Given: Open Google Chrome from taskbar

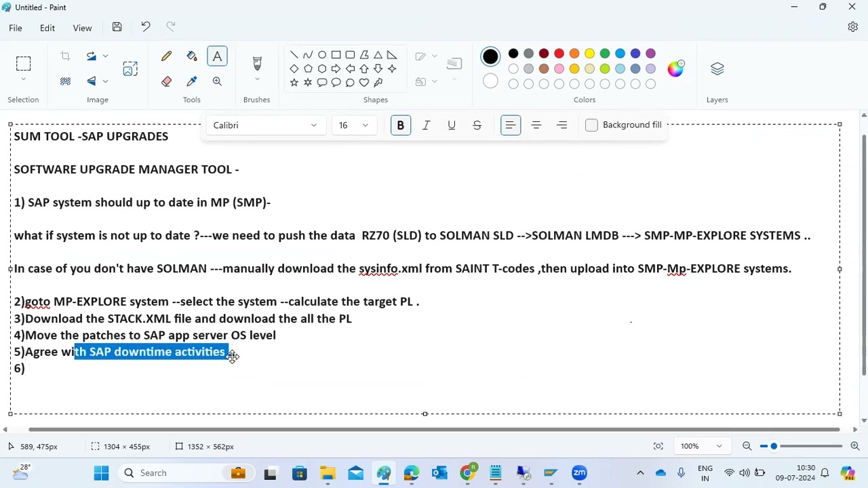Looking at the screenshot, I should tap(468, 472).
